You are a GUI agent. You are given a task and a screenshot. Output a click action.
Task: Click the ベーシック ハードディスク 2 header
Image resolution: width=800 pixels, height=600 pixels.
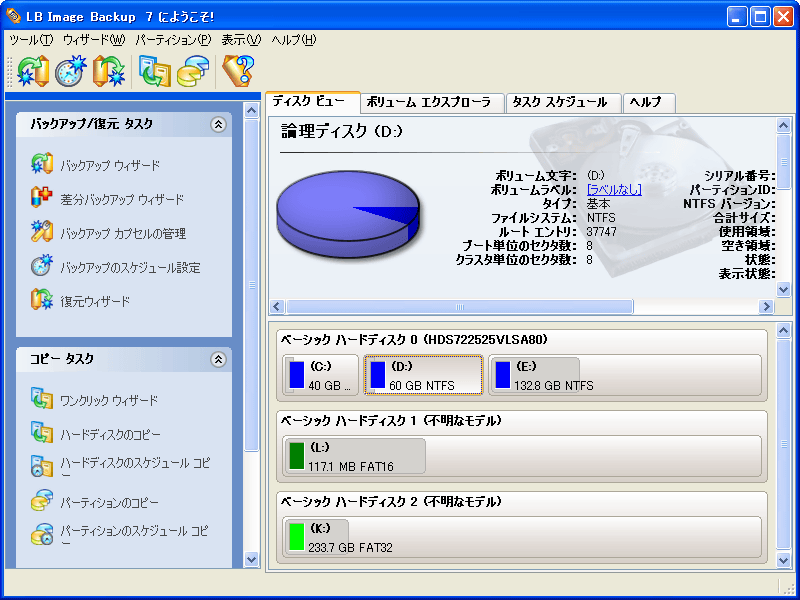point(391,502)
